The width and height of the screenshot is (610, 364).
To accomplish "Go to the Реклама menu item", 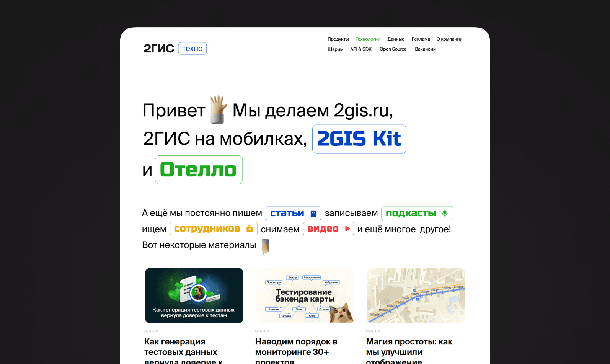I will [421, 39].
